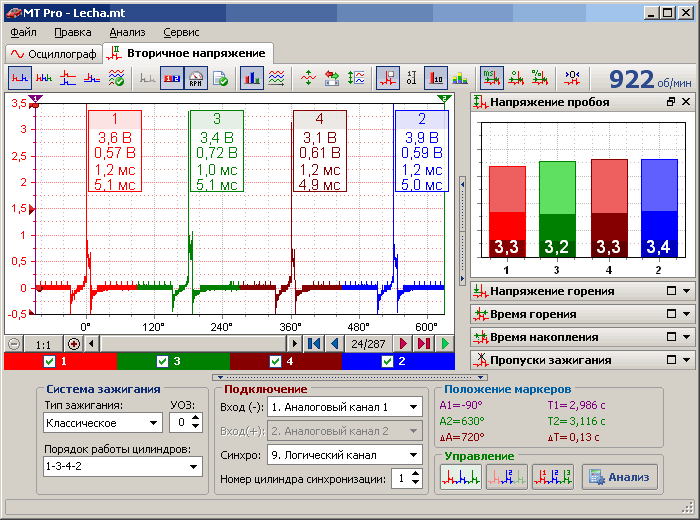
Task: Click the zoom out minus icon
Action: point(13,343)
